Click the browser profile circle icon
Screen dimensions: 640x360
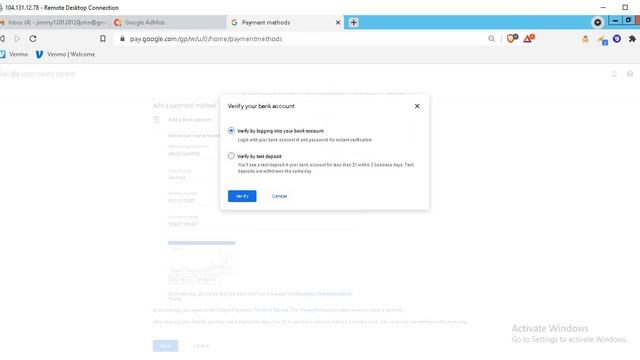pos(598,22)
